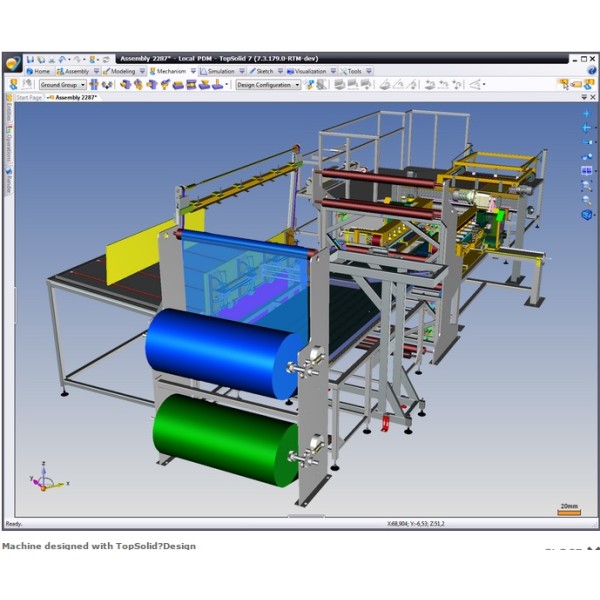Click the first mechanism icon left of Ground Group

14,84
